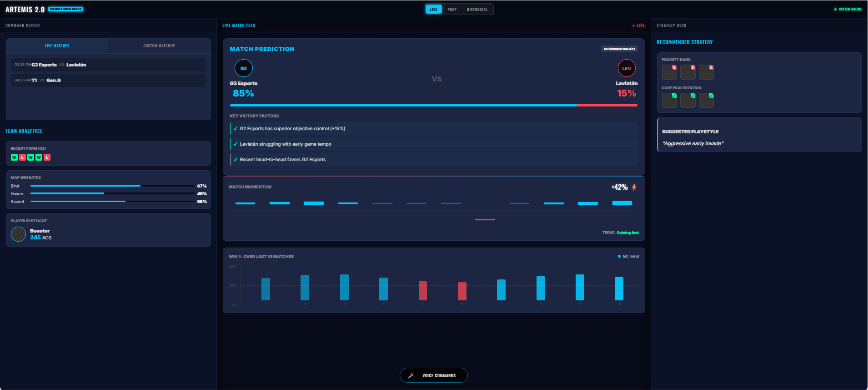Click the red bar for match 6

[462, 291]
